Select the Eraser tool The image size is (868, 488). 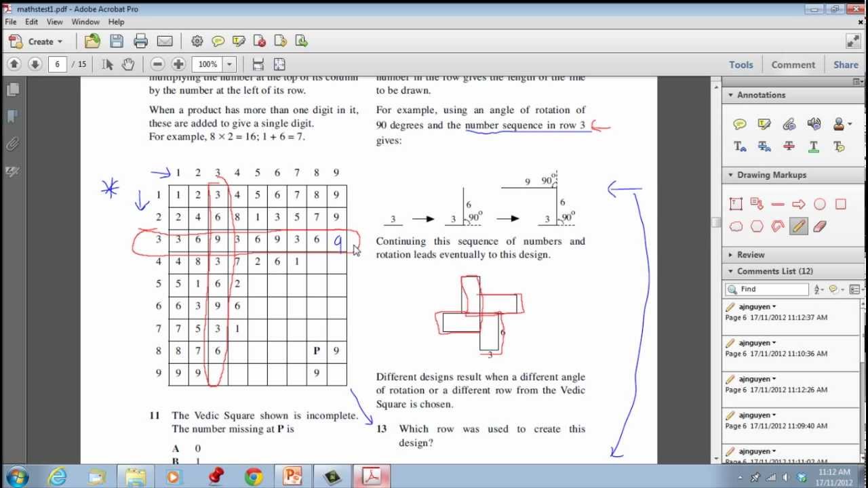(x=820, y=226)
